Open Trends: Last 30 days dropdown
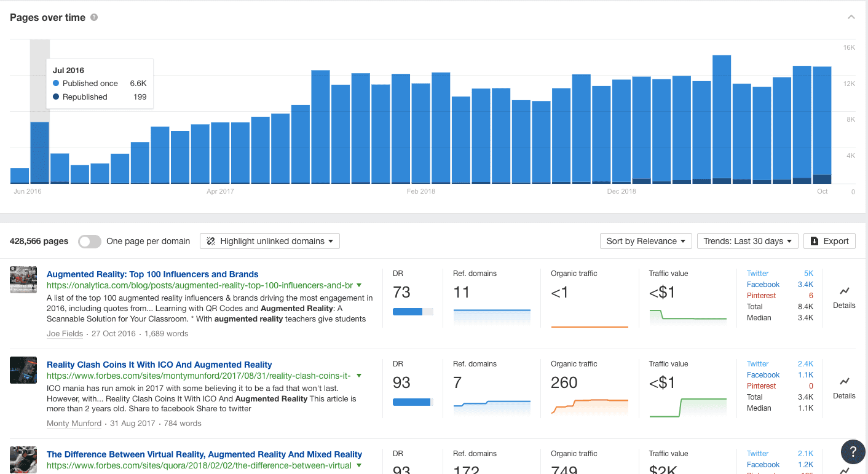868x474 pixels. pyautogui.click(x=748, y=241)
